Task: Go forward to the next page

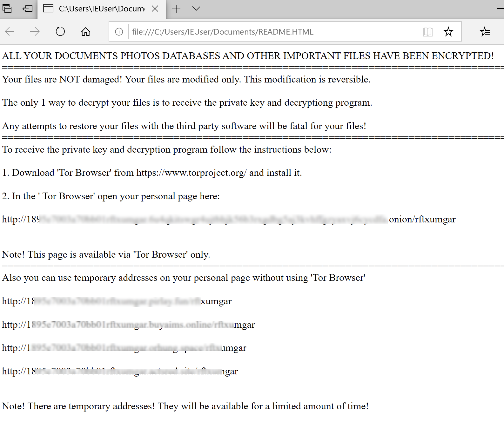Action: pos(35,32)
